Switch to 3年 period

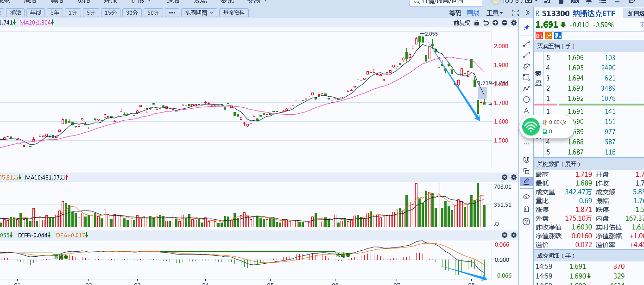[55, 13]
